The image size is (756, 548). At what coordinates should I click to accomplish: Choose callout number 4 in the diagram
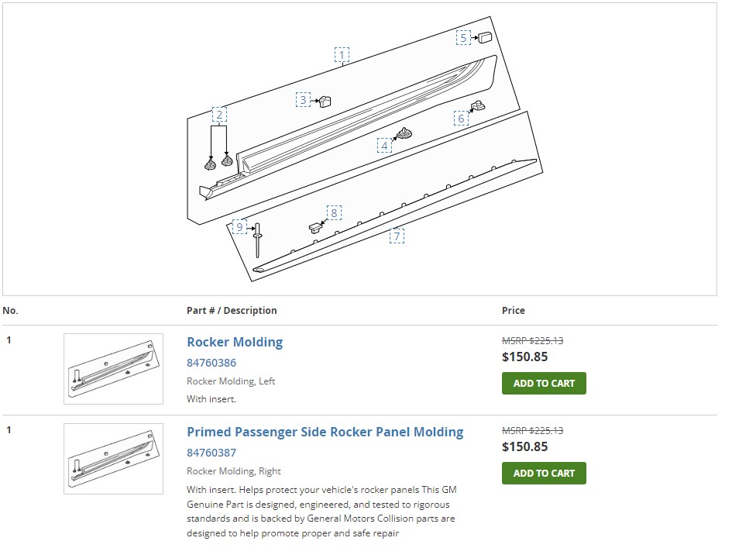tap(384, 145)
